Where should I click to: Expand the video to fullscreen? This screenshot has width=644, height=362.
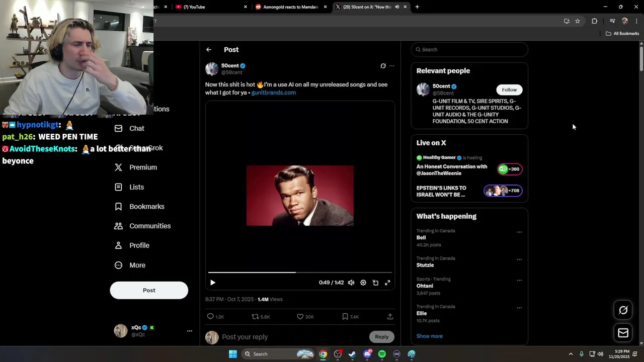387,283
